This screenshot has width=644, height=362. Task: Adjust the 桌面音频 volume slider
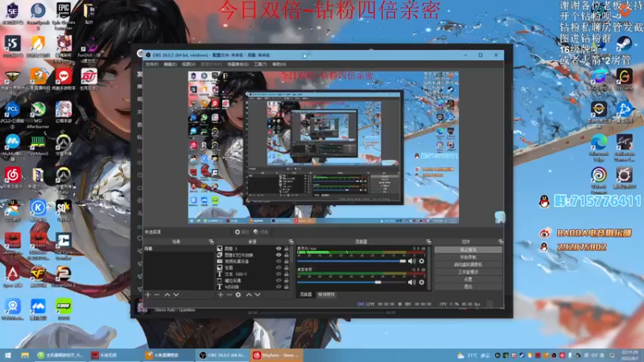point(352,282)
